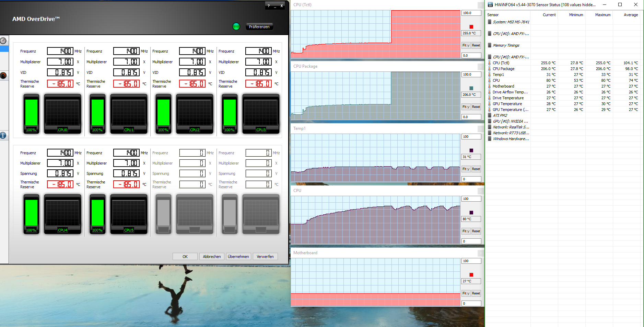Click the CPU0 Frequenz value field
Screen dimensions: 644x327
[x=60, y=51]
